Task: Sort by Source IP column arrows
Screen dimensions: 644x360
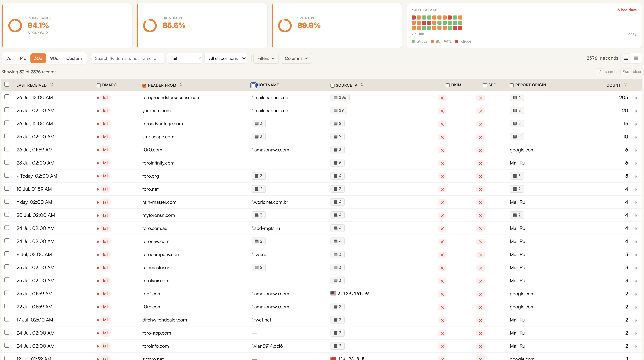Action: pos(362,84)
